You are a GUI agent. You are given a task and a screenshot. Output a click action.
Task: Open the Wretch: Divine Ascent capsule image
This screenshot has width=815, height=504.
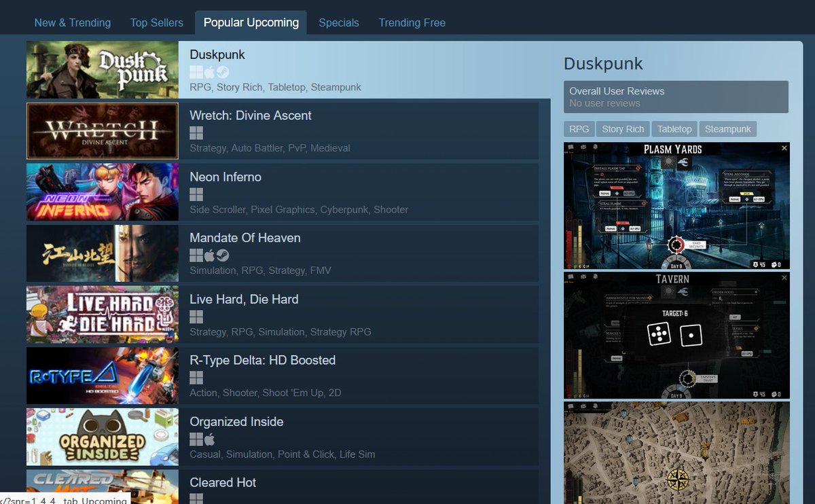point(103,131)
